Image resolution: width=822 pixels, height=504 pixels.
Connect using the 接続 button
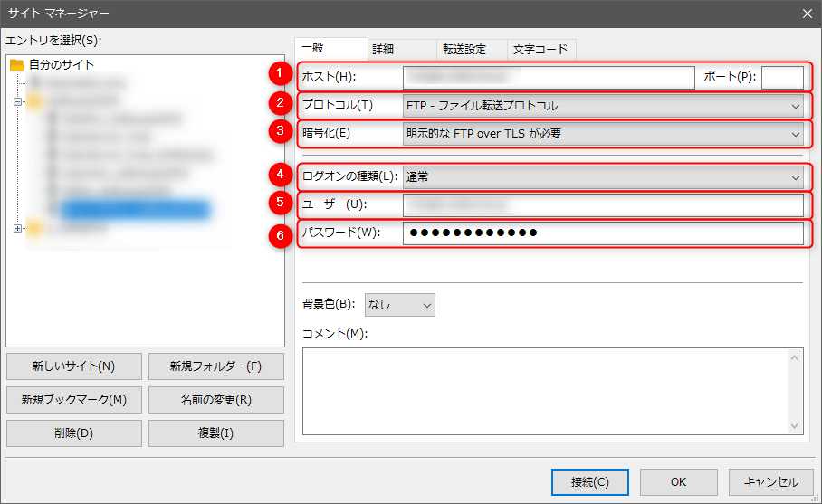589,482
